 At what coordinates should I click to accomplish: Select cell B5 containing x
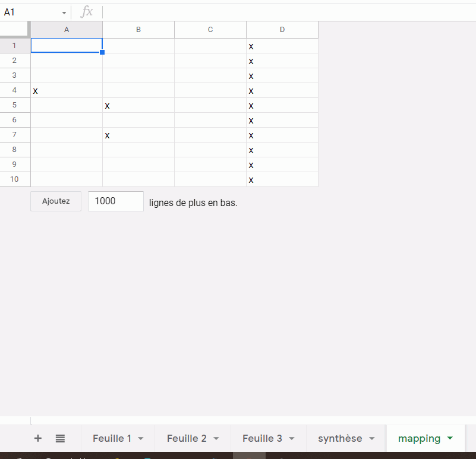tap(138, 106)
